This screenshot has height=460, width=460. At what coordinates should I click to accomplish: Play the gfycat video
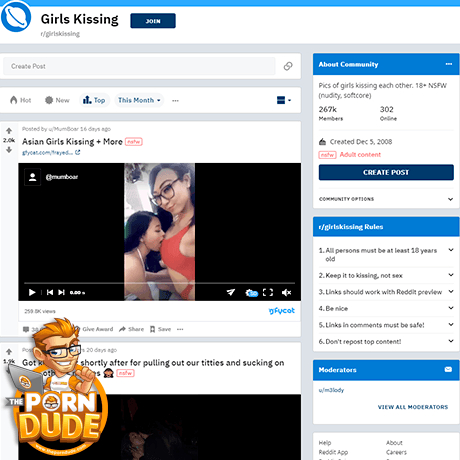pyautogui.click(x=32, y=292)
